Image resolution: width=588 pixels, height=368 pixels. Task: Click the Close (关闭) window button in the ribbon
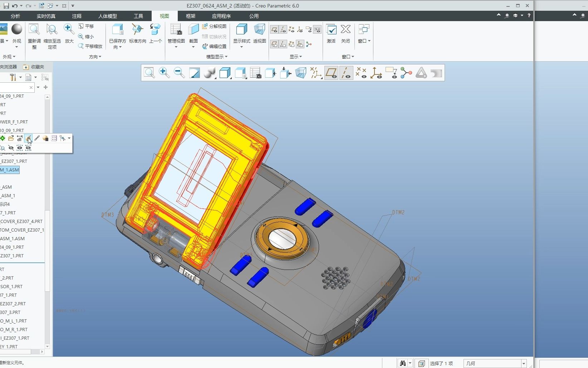[x=346, y=34]
